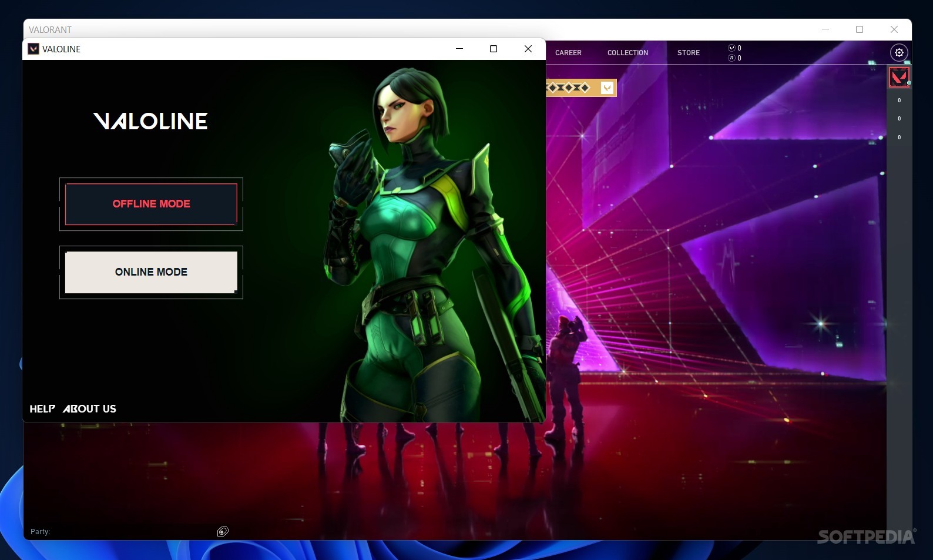
Task: Go to the Store tab in Valorant
Action: pyautogui.click(x=689, y=53)
